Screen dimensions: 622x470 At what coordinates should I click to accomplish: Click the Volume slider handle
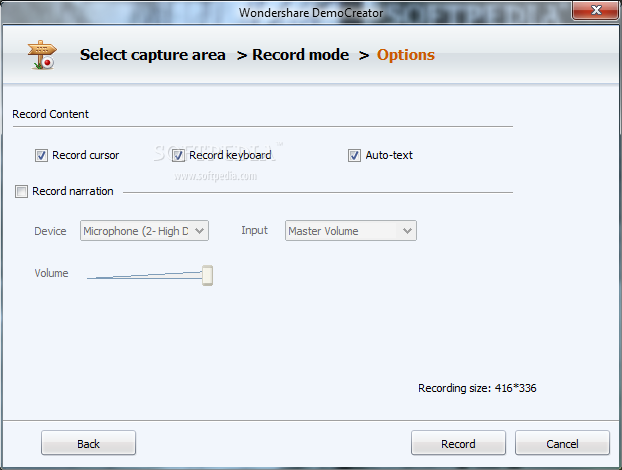click(x=207, y=275)
